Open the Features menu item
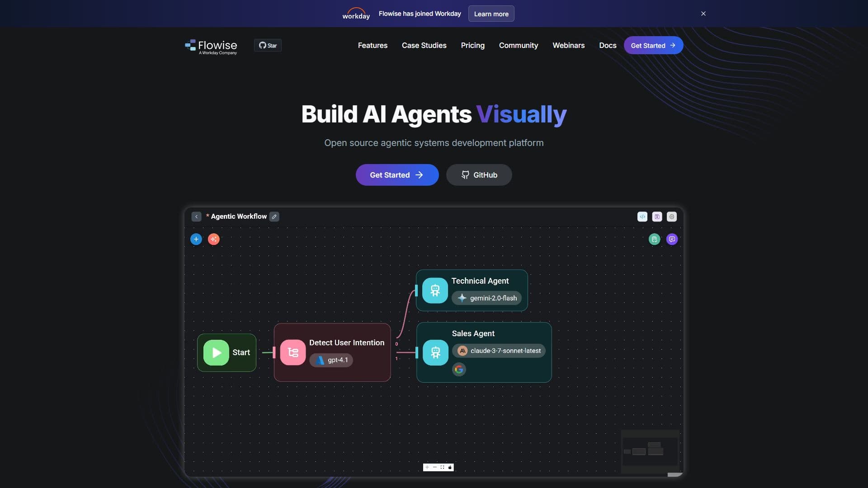868x488 pixels. (373, 45)
